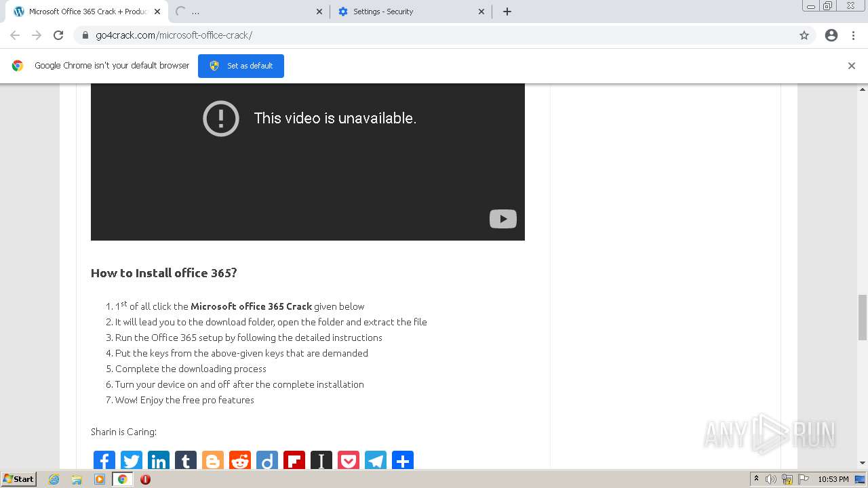868x488 pixels.
Task: Select Chrome taskbar button
Action: [x=122, y=479]
